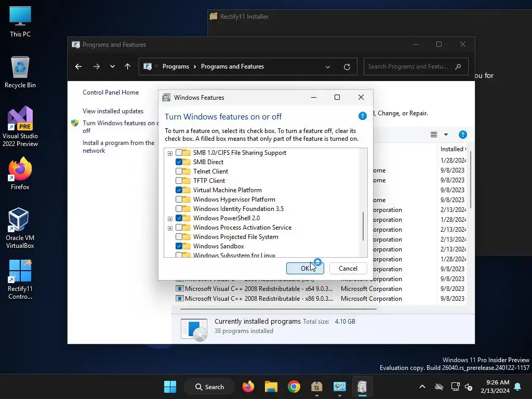The width and height of the screenshot is (532, 399).
Task: Open File Explorer in the taskbar
Action: click(x=271, y=387)
